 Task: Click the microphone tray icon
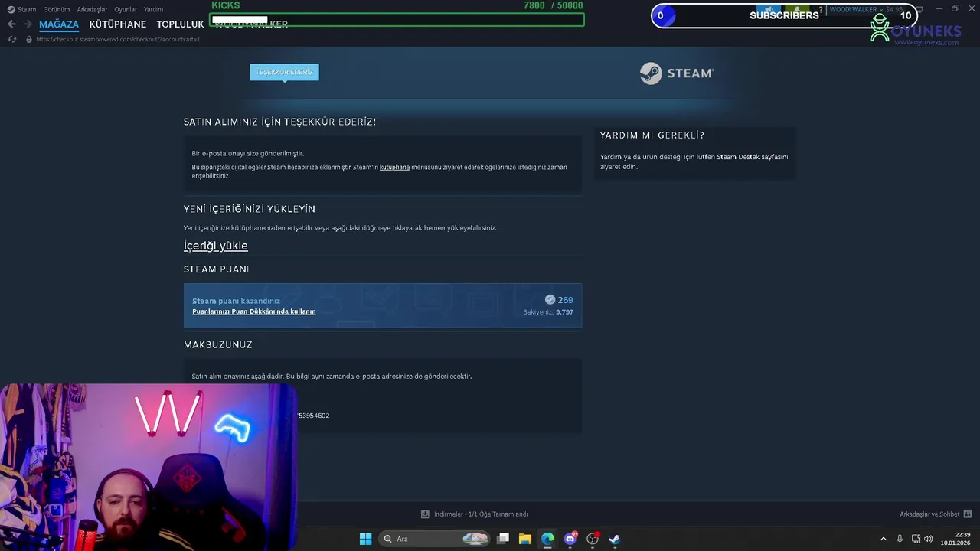pyautogui.click(x=900, y=539)
